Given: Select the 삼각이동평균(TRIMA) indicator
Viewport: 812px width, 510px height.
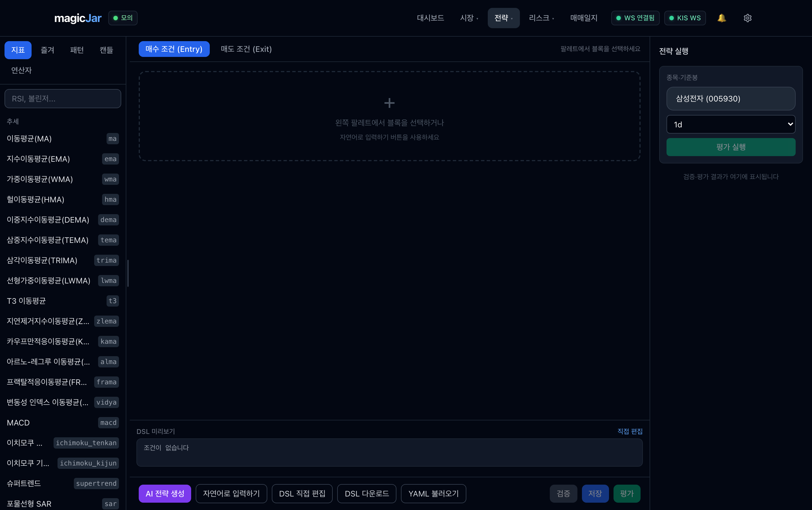Looking at the screenshot, I should 63,260.
